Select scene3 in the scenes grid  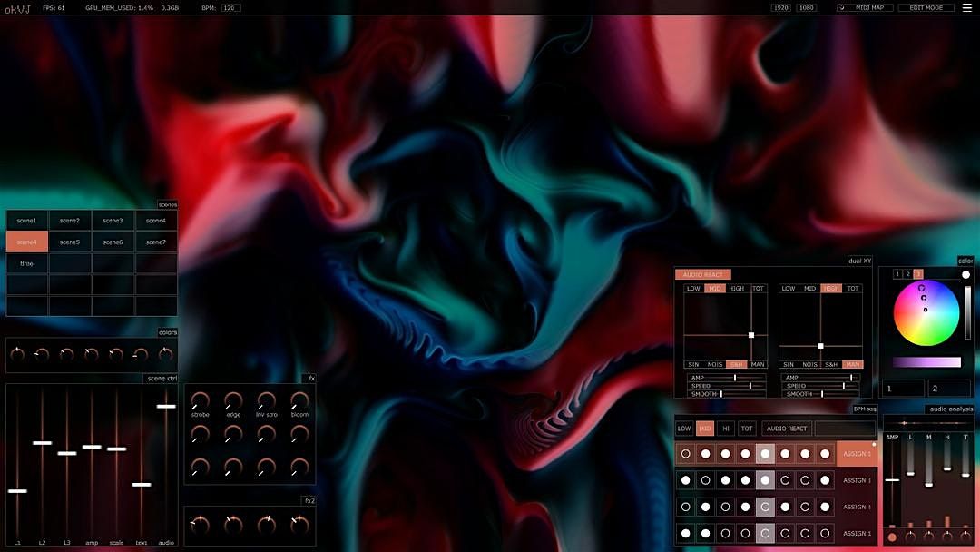(x=113, y=221)
